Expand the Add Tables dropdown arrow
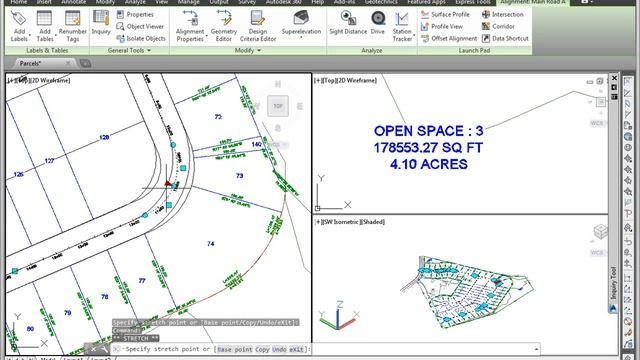The height and width of the screenshot is (360, 640). (x=55, y=36)
